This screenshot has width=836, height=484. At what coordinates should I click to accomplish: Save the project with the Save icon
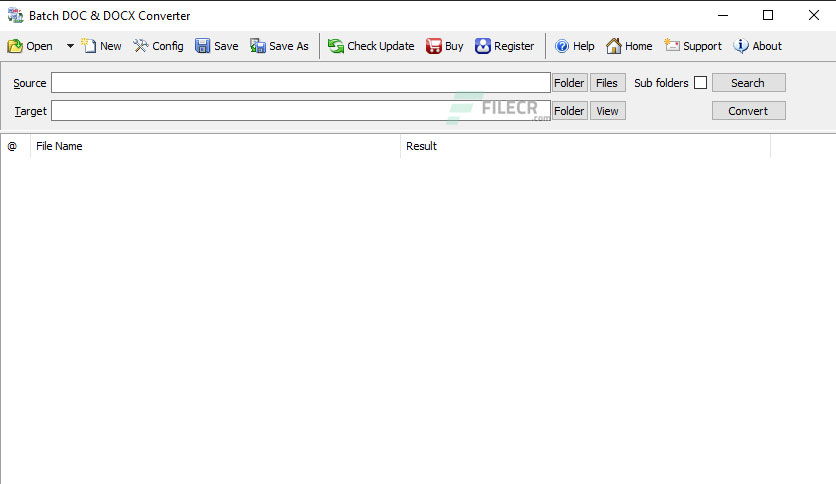pos(216,46)
